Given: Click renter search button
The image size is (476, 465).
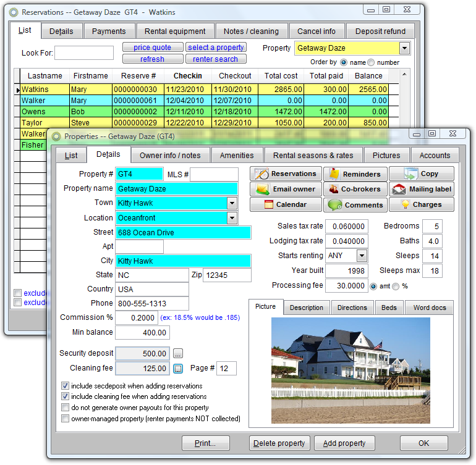Looking at the screenshot, I should click(x=216, y=59).
